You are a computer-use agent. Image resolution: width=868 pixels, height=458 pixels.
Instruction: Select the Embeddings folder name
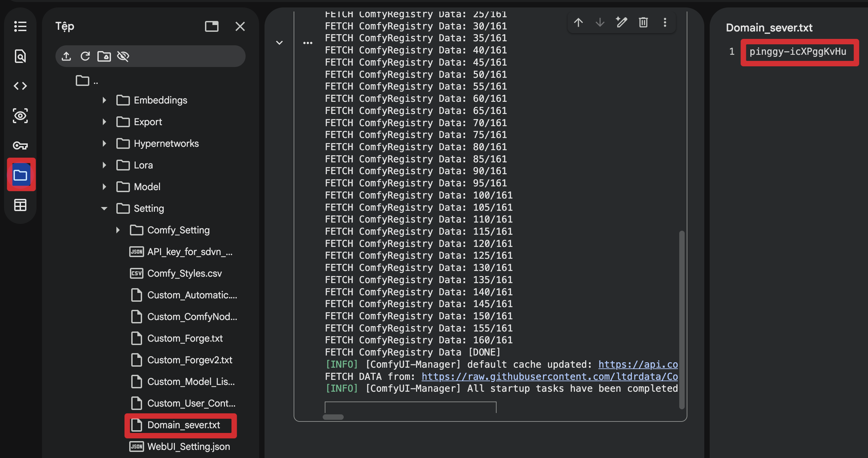[160, 100]
